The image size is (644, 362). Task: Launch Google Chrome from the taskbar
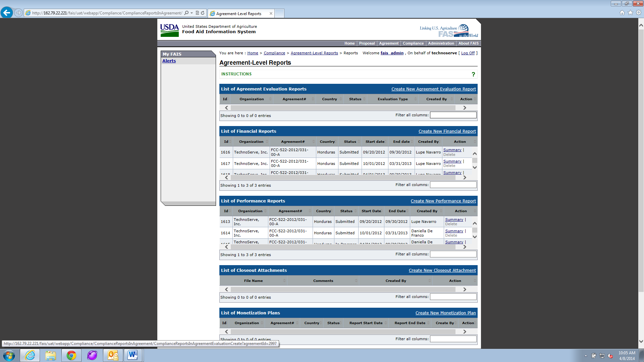pyautogui.click(x=71, y=355)
